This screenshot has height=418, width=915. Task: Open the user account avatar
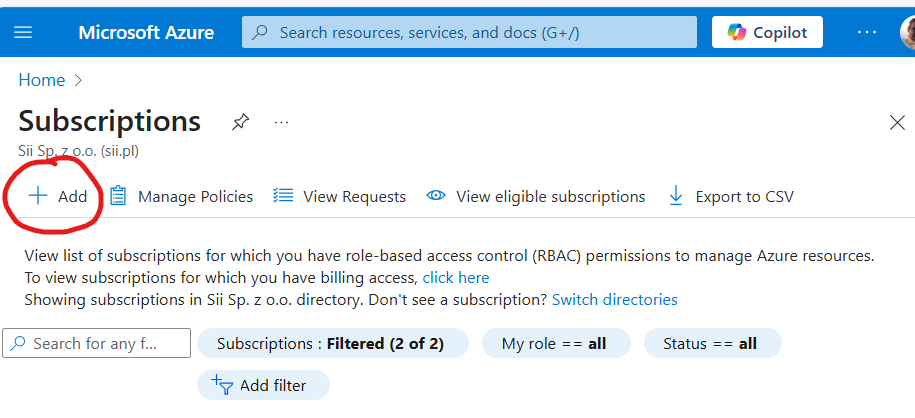[907, 32]
